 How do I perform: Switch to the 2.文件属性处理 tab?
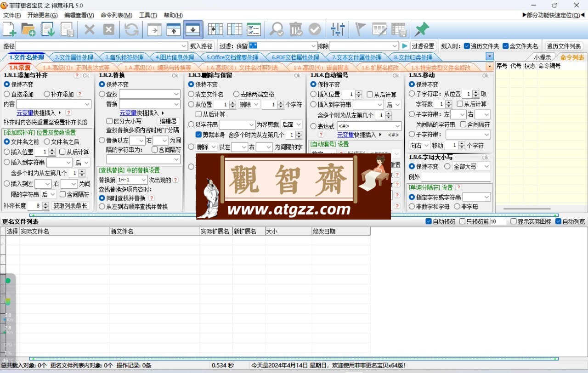[x=74, y=57]
